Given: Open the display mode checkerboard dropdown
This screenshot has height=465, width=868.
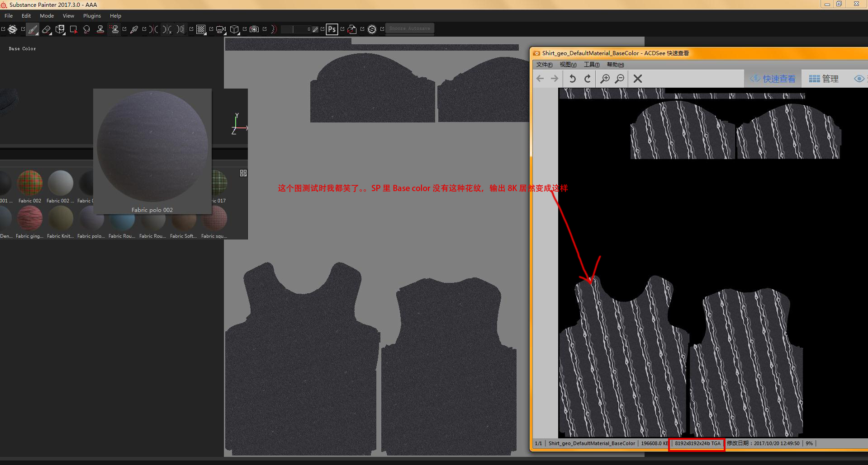Looking at the screenshot, I should click(x=201, y=30).
